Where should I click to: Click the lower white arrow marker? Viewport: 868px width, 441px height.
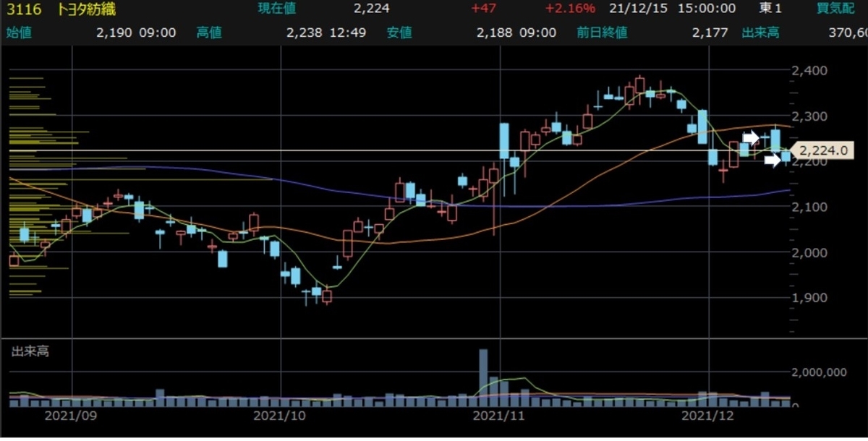(x=773, y=159)
